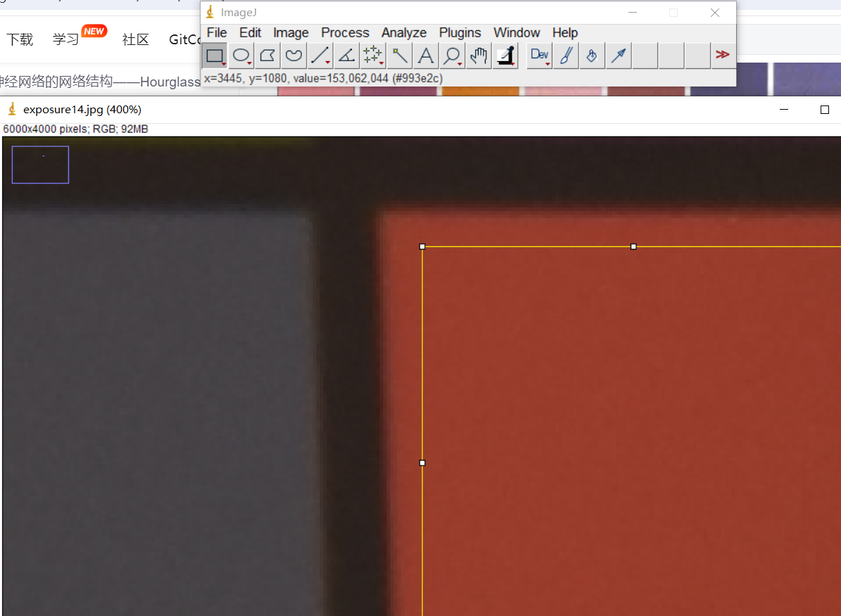This screenshot has height=616, width=841.
Task: Select the Hand scrolling tool
Action: [479, 56]
